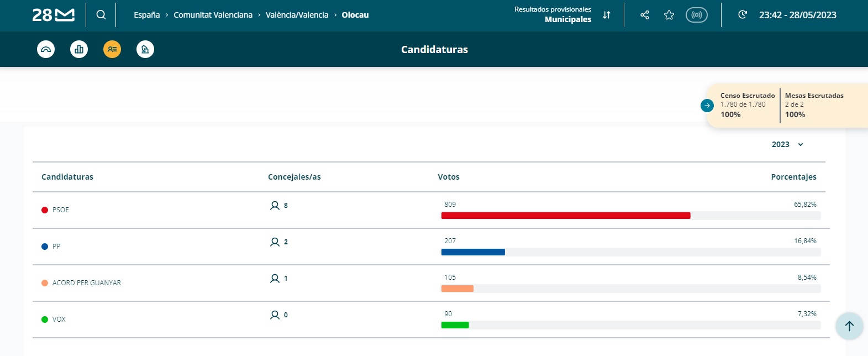Mark Olocau as favorite with star
This screenshot has height=356, width=868.
pos(669,15)
